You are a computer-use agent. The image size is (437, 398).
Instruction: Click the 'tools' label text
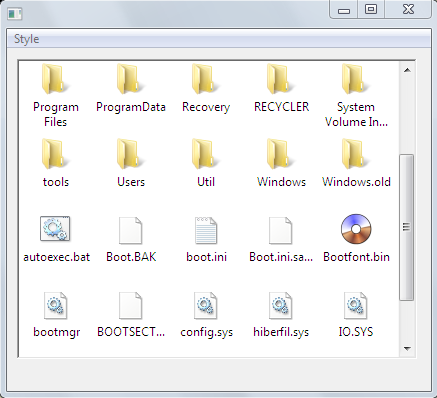coord(56,182)
